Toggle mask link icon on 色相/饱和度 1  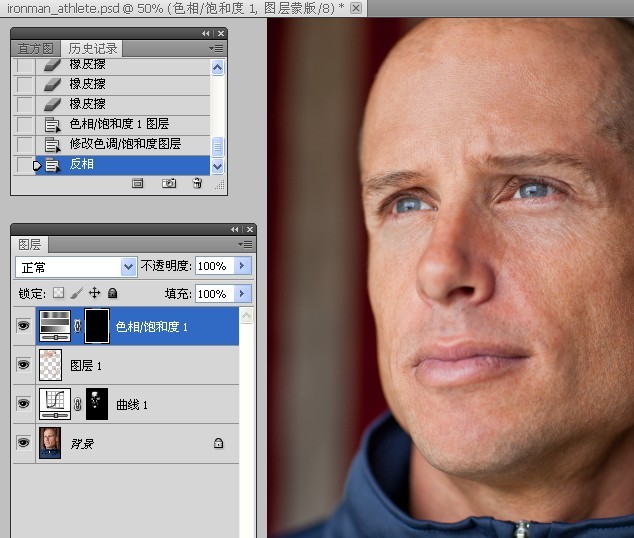point(78,326)
